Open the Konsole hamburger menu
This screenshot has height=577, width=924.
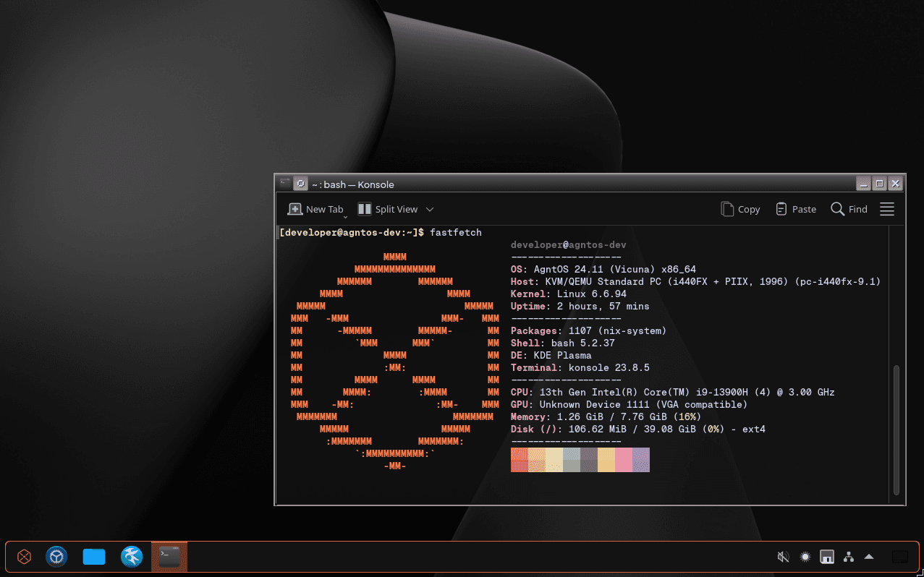(x=887, y=209)
